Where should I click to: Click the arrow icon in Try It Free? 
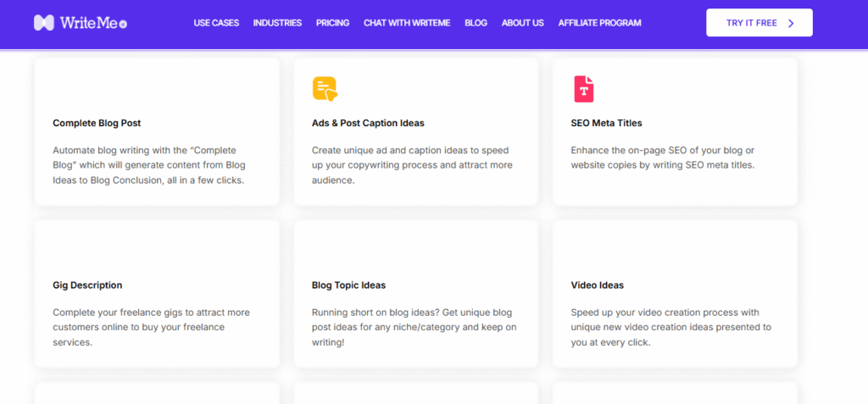791,23
